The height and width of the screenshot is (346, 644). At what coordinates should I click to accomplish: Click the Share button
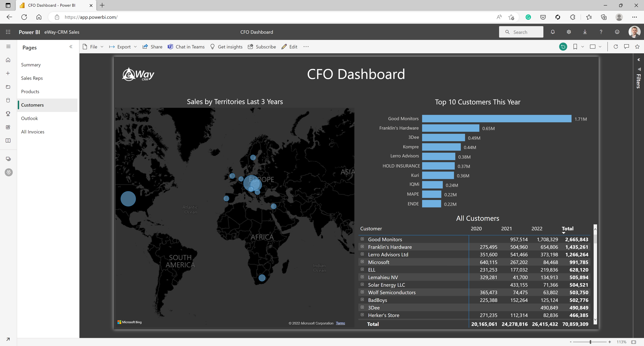(152, 47)
